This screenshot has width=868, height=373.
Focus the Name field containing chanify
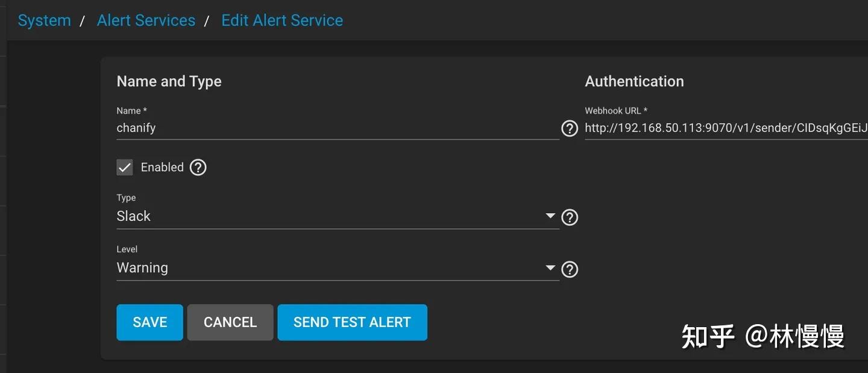coord(338,128)
